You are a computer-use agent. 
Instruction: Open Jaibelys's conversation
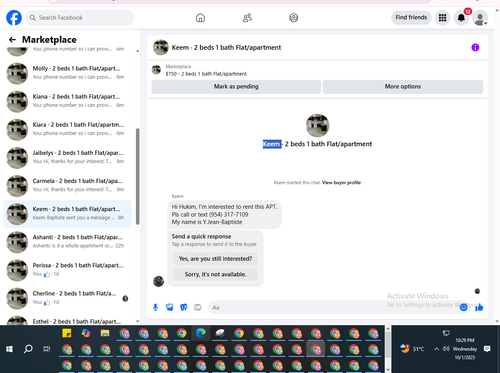[x=67, y=157]
